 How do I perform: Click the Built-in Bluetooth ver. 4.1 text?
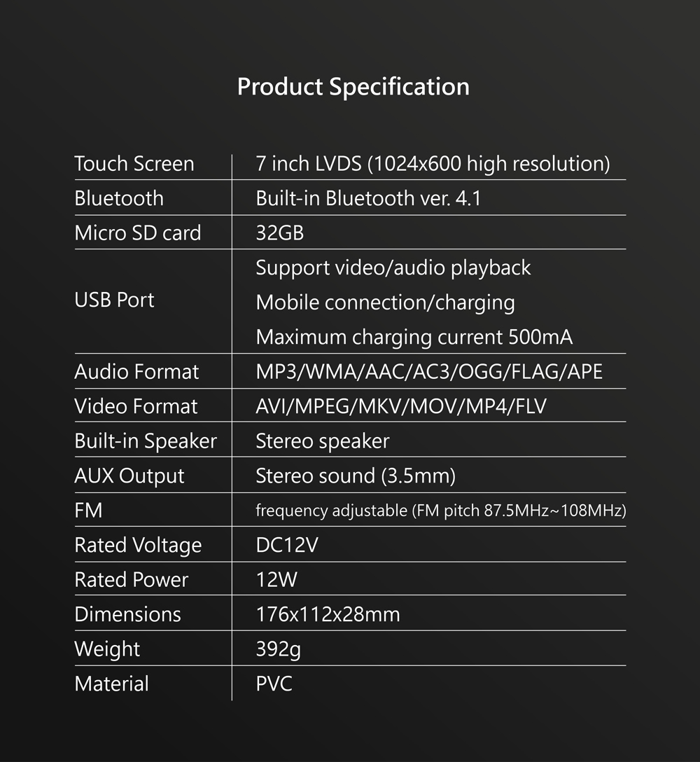(368, 198)
